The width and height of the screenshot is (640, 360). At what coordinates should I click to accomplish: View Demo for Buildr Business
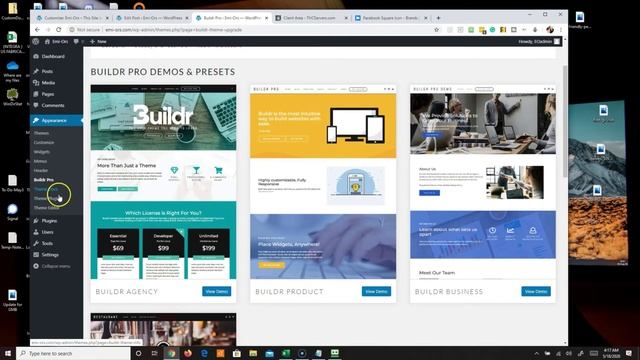click(536, 291)
